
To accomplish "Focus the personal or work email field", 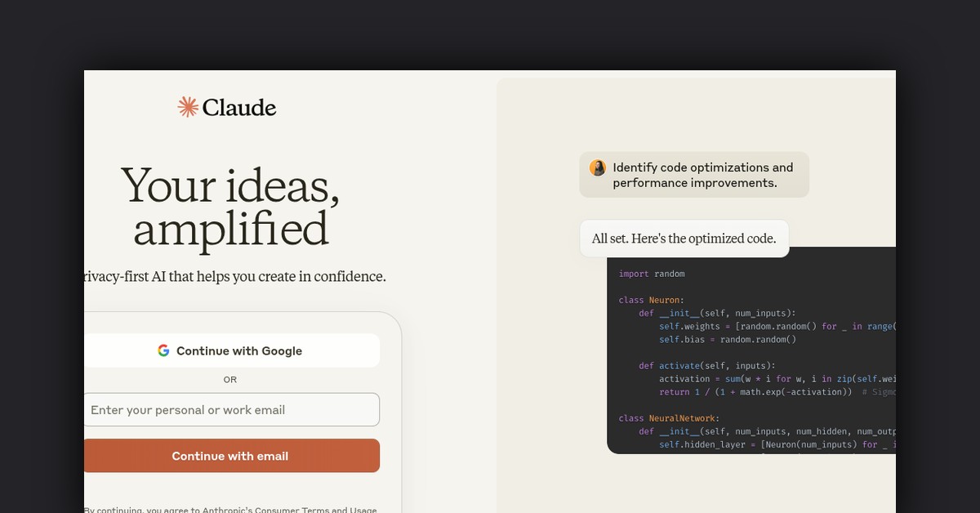I will pos(231,410).
